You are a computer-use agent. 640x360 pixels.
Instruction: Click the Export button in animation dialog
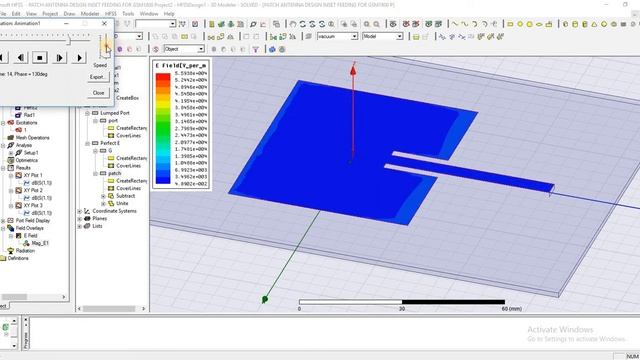click(98, 77)
